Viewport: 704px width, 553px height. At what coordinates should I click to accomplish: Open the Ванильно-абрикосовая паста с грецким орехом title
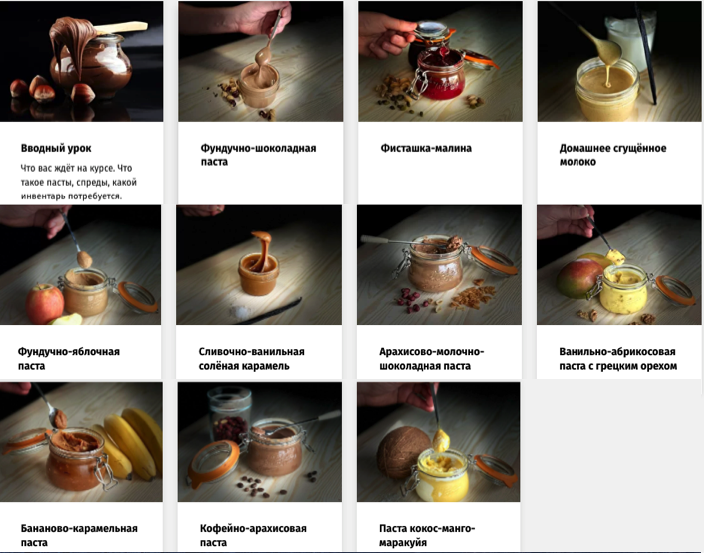coord(618,359)
